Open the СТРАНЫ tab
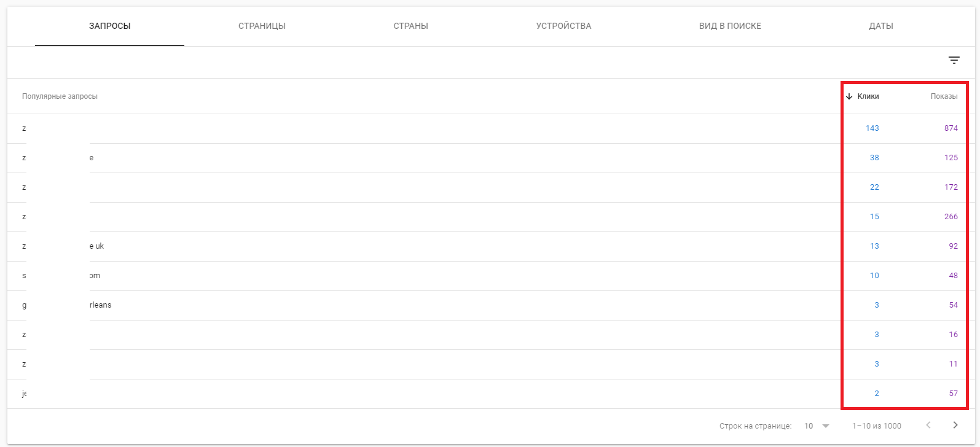Image resolution: width=980 pixels, height=447 pixels. click(x=410, y=26)
